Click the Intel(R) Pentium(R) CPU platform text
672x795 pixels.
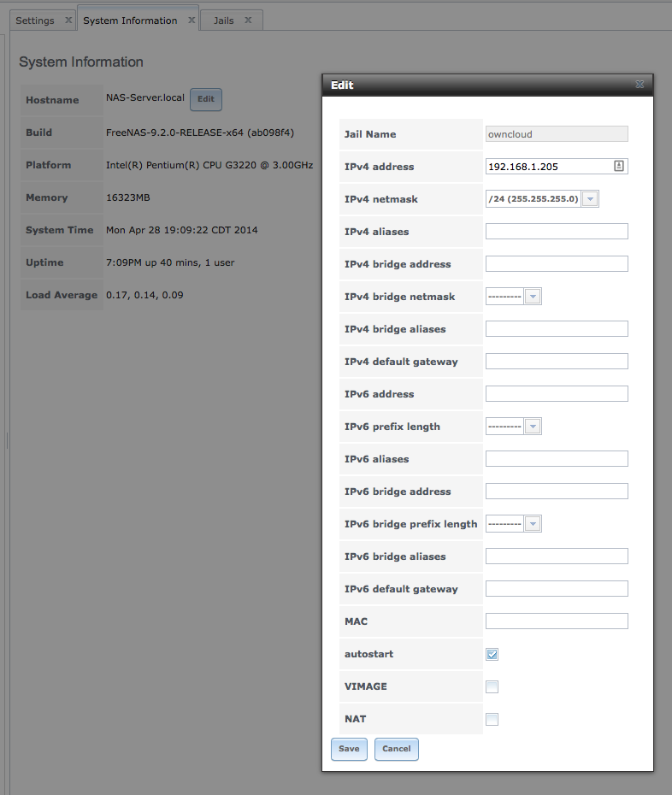(x=209, y=165)
